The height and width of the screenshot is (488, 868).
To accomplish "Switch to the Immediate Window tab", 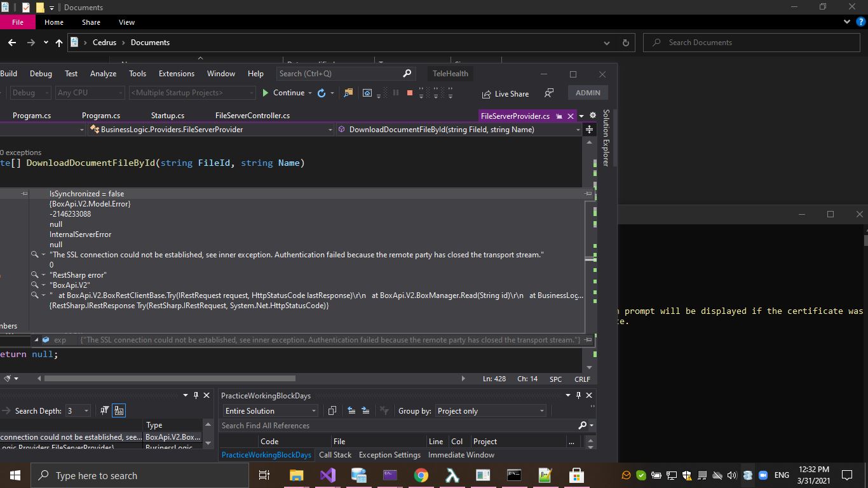I will [x=461, y=455].
